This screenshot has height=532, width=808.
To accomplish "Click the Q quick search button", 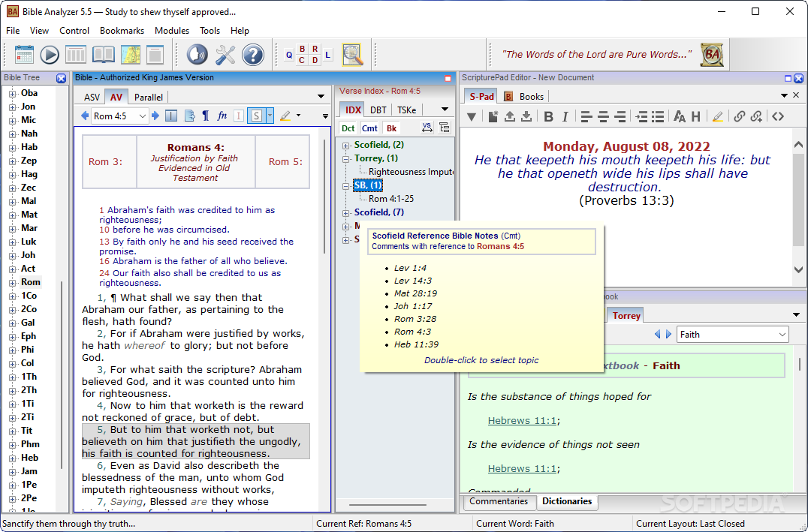I will point(289,55).
